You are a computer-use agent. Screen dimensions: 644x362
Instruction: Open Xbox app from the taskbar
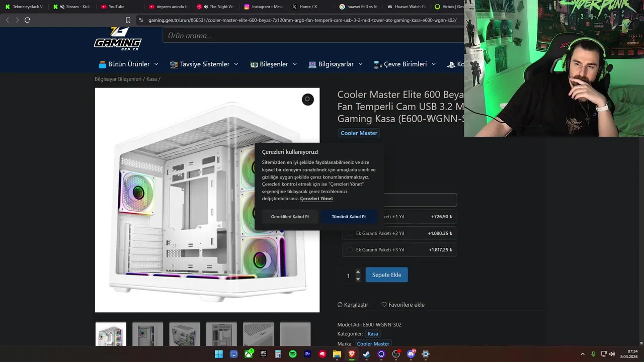click(x=249, y=354)
